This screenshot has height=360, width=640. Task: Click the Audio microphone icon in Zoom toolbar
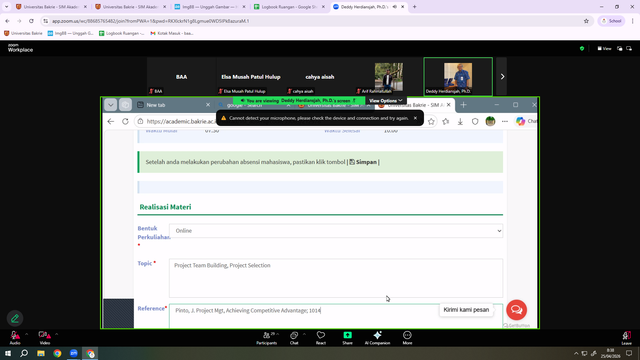[x=15, y=336]
